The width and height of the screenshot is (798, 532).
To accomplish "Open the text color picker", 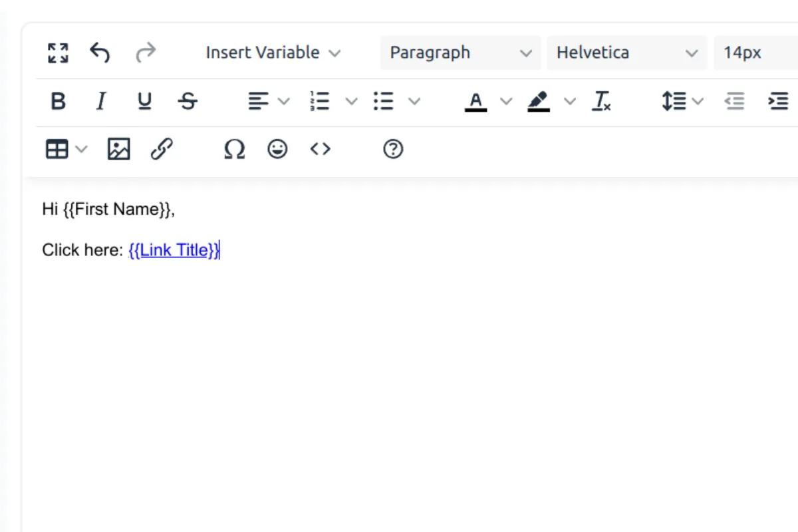I will pyautogui.click(x=475, y=101).
